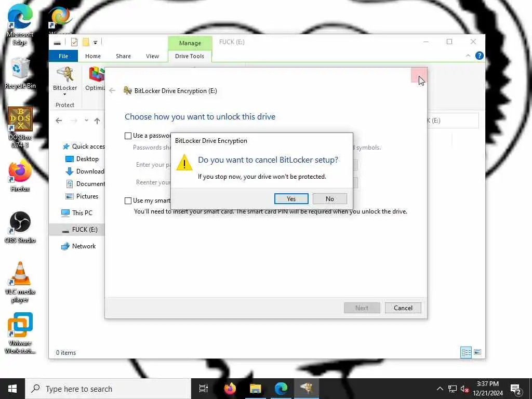Switch to details view layout
Image resolution: width=532 pixels, height=399 pixels.
tap(466, 352)
